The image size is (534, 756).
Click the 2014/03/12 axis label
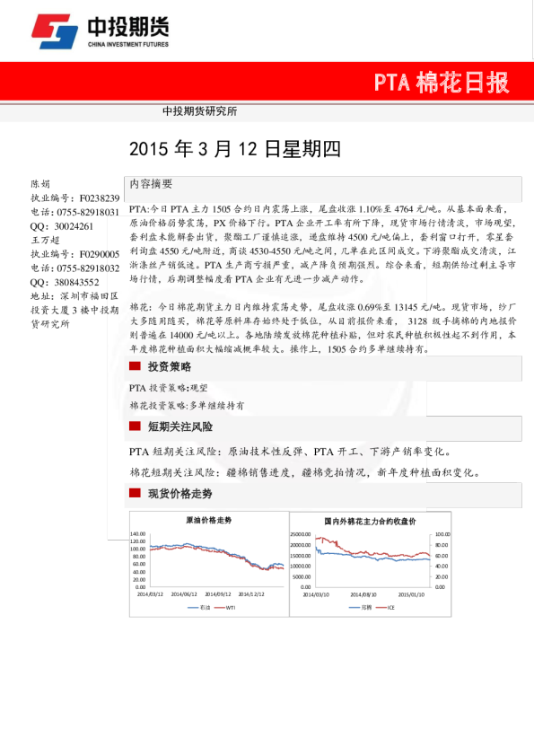151,594
